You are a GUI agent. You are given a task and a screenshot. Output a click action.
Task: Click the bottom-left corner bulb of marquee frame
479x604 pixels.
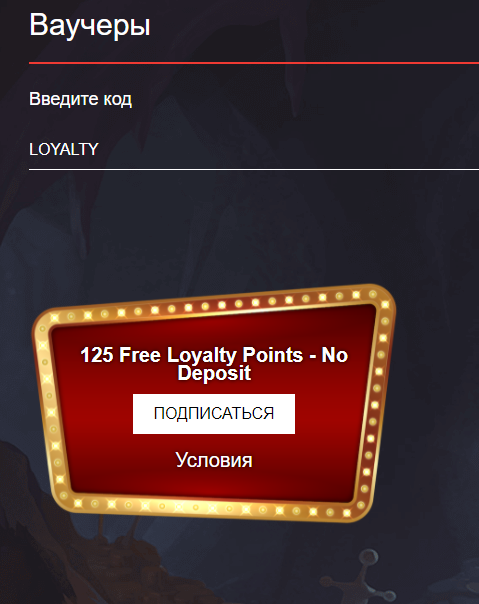click(64, 495)
